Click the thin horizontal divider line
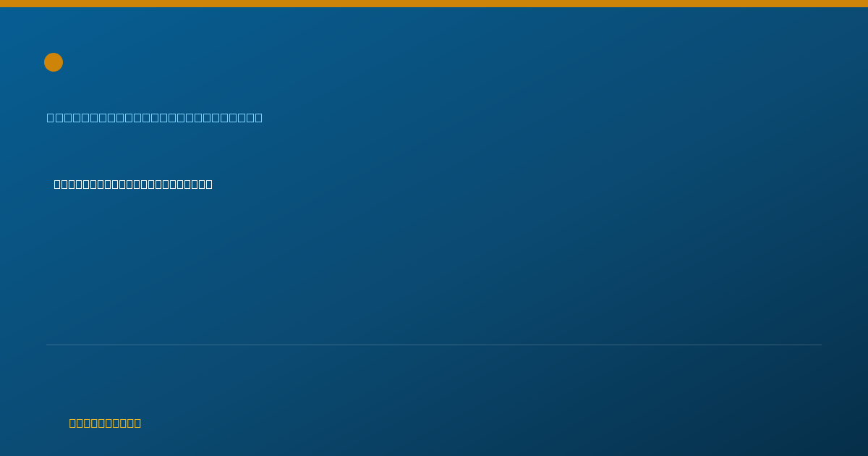 pyautogui.click(x=434, y=345)
